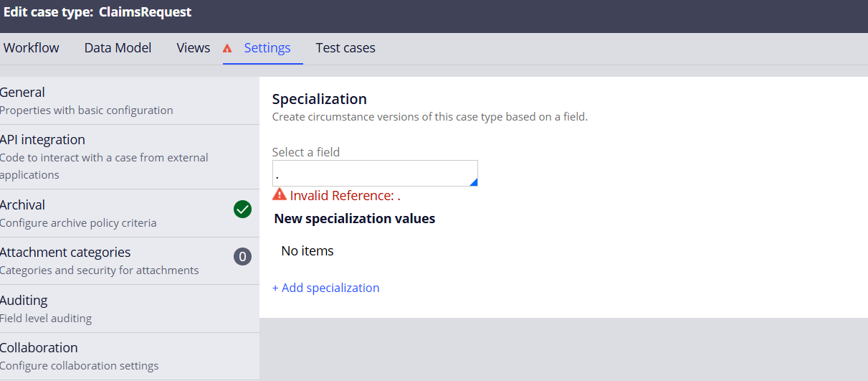
Task: Go to the Views tab
Action: 193,48
